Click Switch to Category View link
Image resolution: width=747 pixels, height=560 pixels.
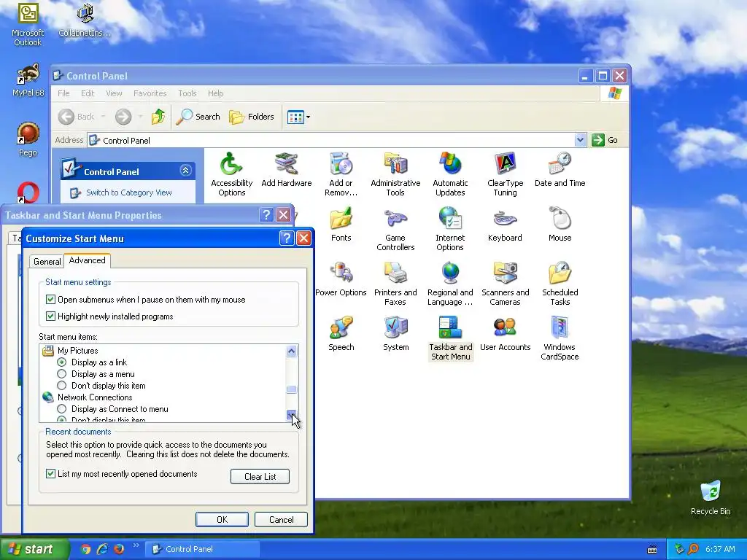128,192
